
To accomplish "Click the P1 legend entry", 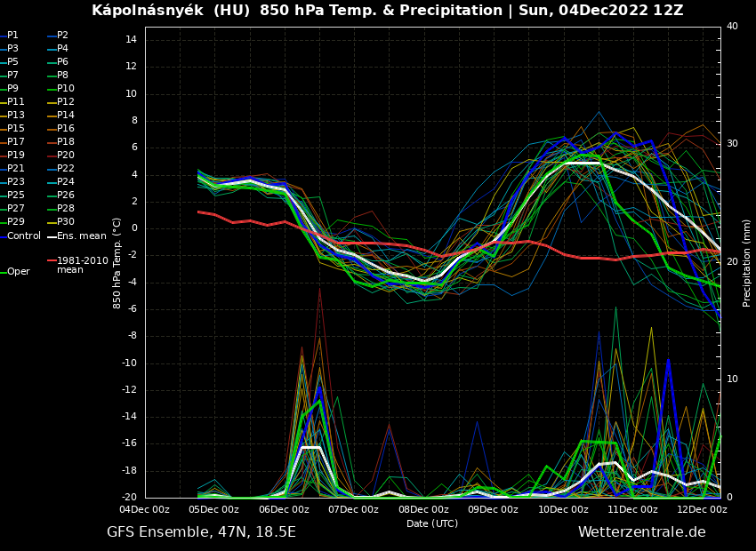I will (x=12, y=36).
